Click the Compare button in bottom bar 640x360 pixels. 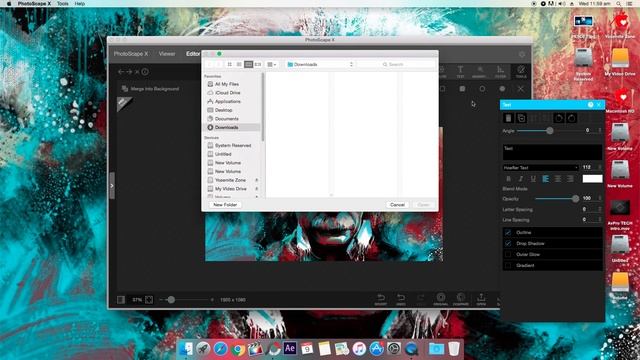pyautogui.click(x=461, y=299)
